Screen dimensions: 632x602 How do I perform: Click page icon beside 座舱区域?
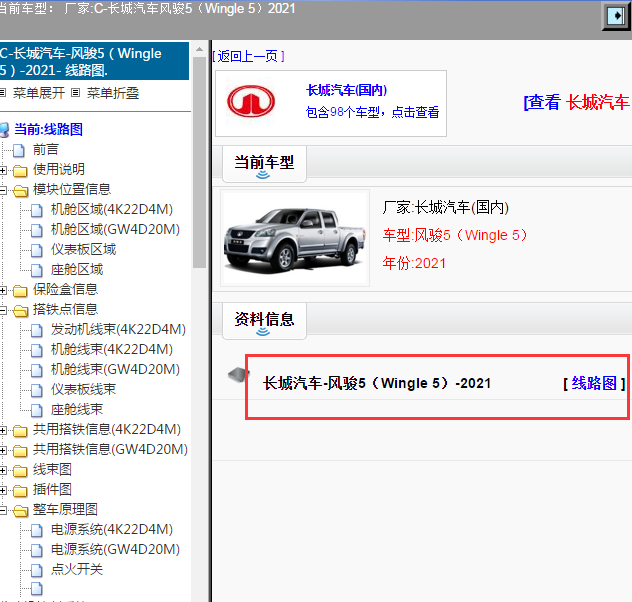[x=37, y=270]
